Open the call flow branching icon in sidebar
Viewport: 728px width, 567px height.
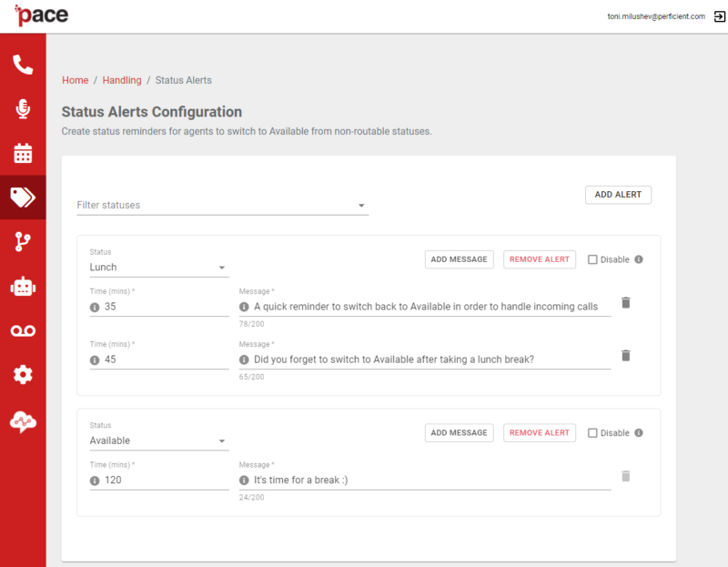[23, 241]
